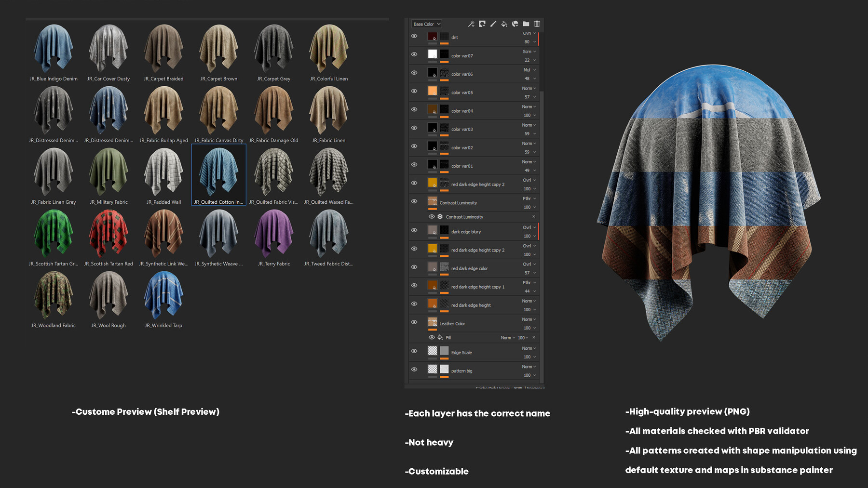The height and width of the screenshot is (488, 868).
Task: Add a fill layer using bucket icon
Action: point(504,24)
